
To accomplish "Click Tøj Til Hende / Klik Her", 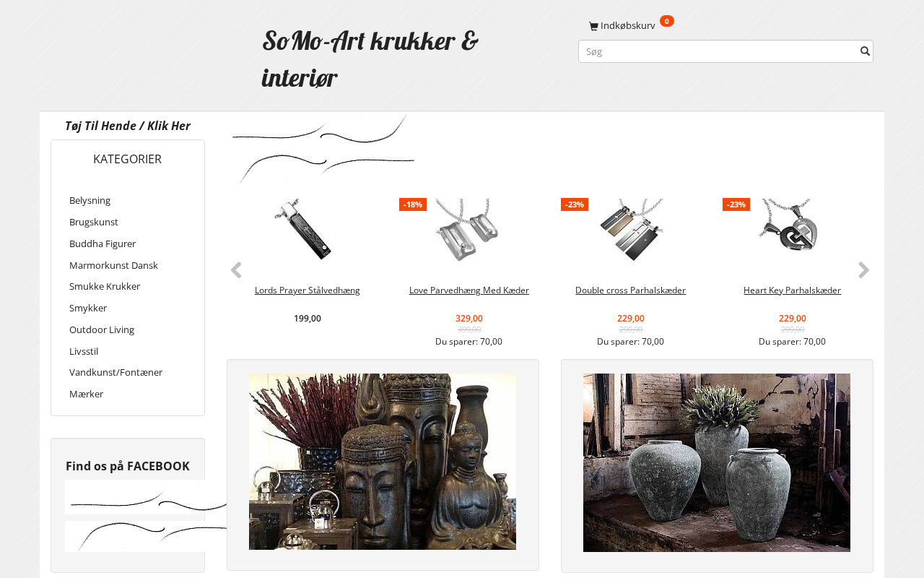I will [x=128, y=126].
